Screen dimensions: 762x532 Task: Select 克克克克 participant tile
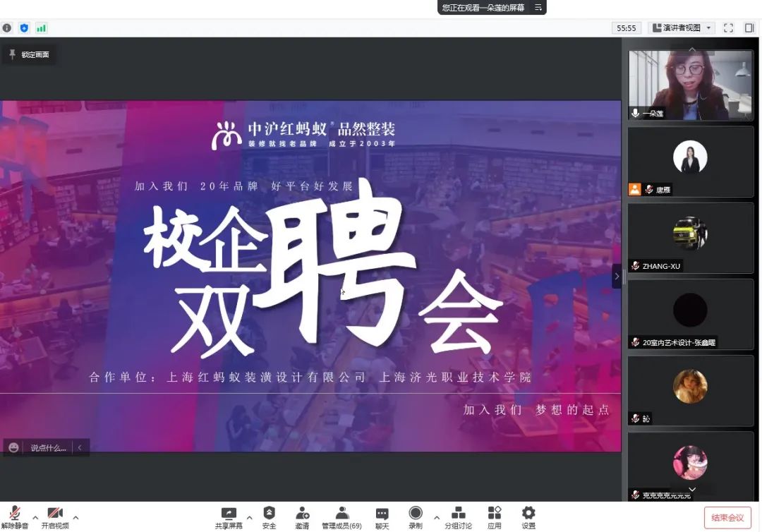click(x=690, y=467)
